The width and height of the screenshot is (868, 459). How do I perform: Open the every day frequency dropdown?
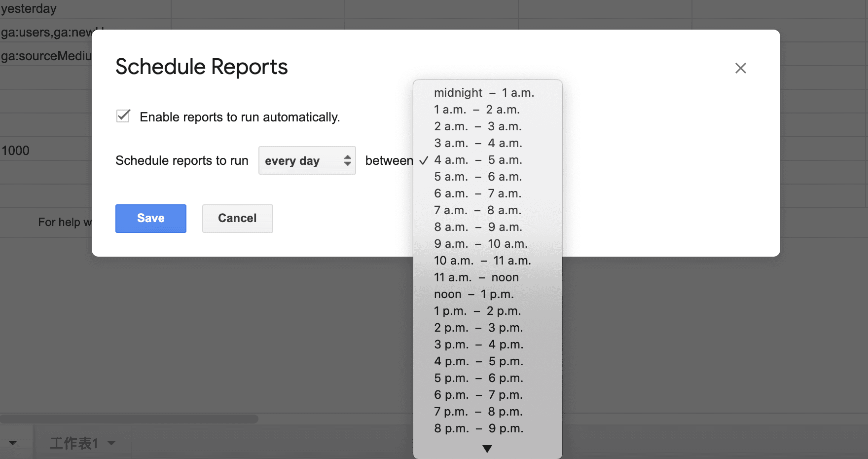tap(307, 160)
